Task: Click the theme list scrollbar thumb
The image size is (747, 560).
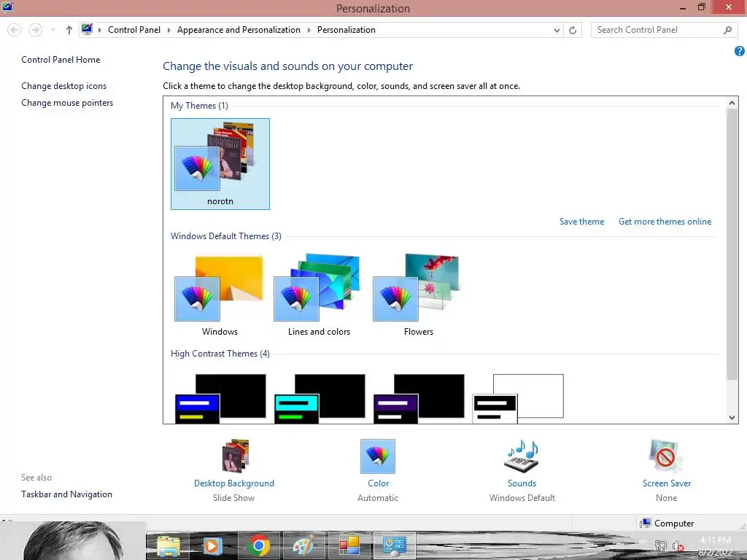Action: pos(732,244)
